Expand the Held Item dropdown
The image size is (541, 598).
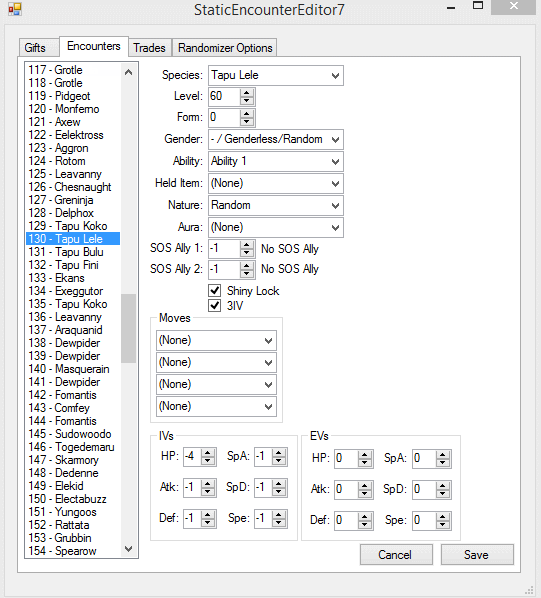276,184
